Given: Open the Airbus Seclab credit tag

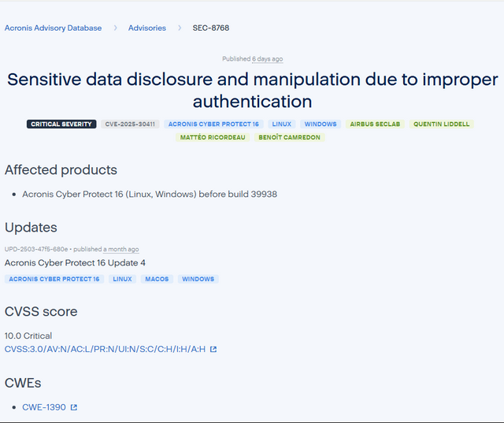Looking at the screenshot, I should coord(375,124).
